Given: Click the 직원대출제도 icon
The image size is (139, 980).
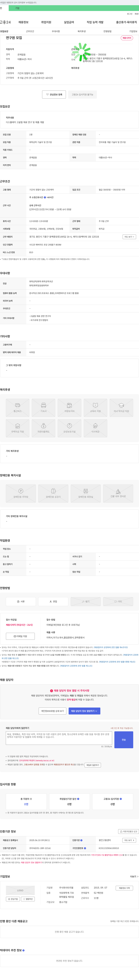Looking at the screenshot, I should [44, 428].
